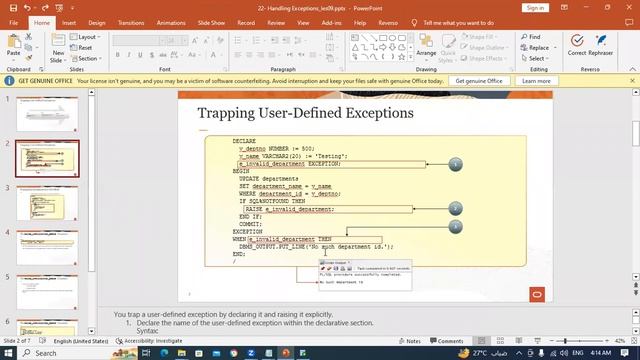Screen dimensions: 640x360
Task: Switch to the Design tab
Action: pos(97,23)
